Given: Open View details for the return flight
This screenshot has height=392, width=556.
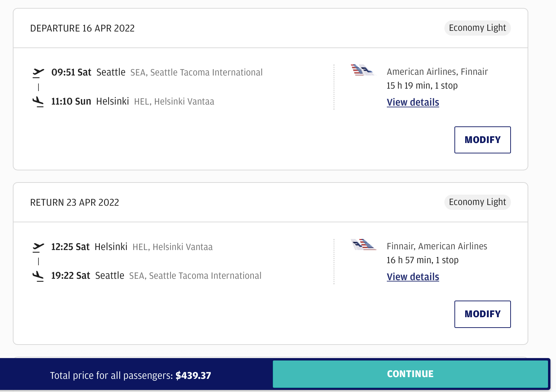Looking at the screenshot, I should tap(413, 277).
